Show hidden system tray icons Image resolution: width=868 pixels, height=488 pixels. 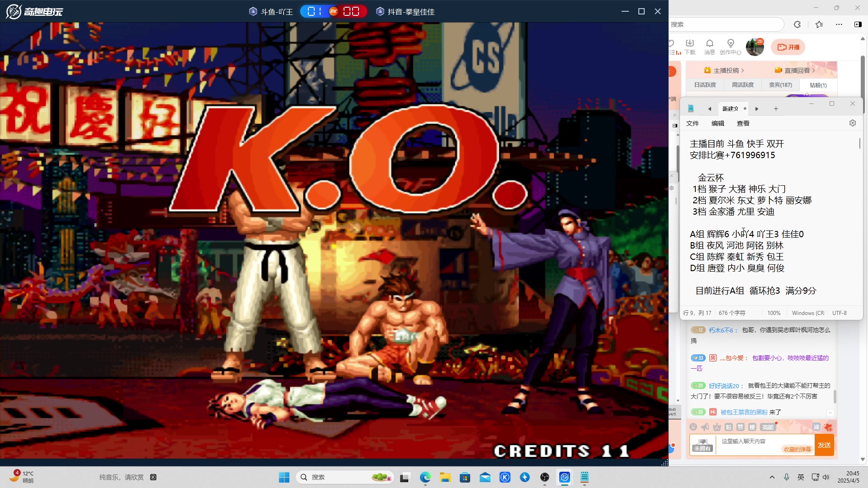[x=772, y=477]
